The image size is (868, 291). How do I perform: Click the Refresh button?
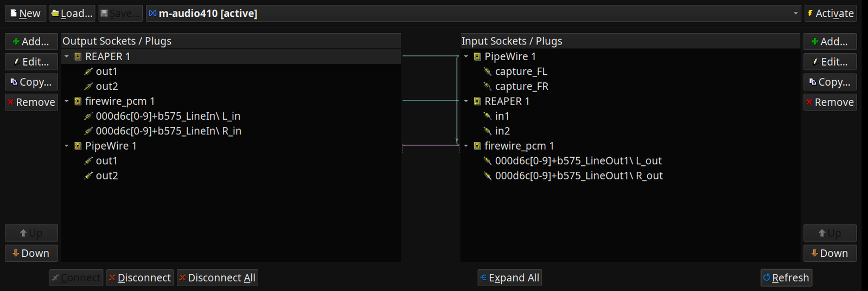click(x=786, y=278)
